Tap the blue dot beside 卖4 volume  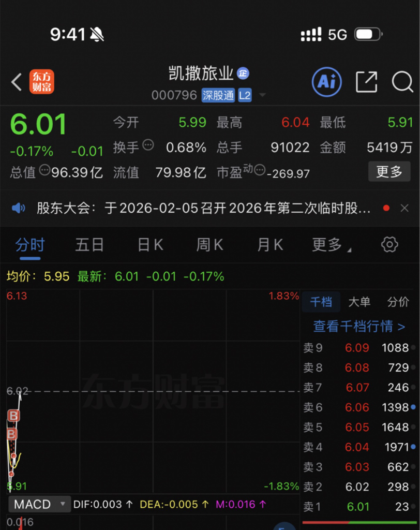tap(413, 447)
